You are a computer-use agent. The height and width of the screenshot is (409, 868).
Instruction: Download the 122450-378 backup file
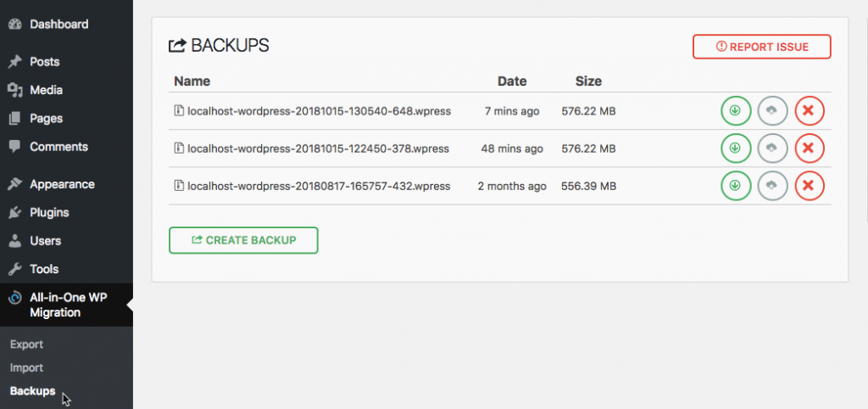[x=736, y=148]
